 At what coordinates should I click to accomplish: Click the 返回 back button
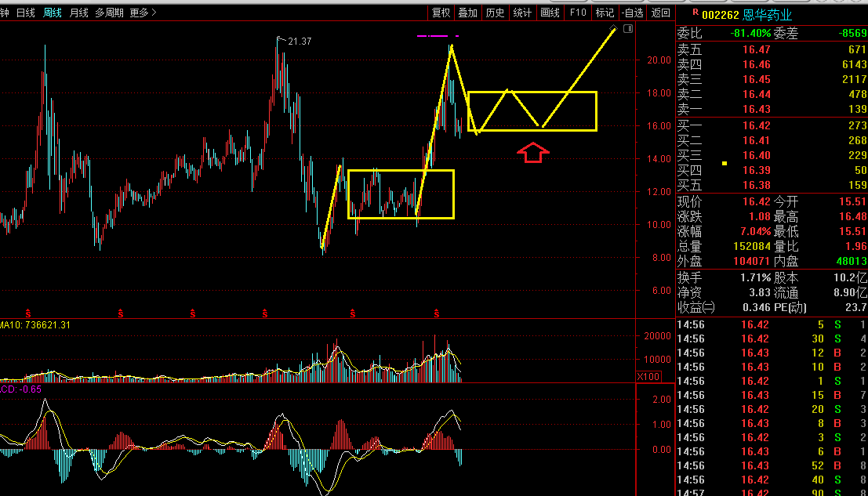(x=660, y=13)
